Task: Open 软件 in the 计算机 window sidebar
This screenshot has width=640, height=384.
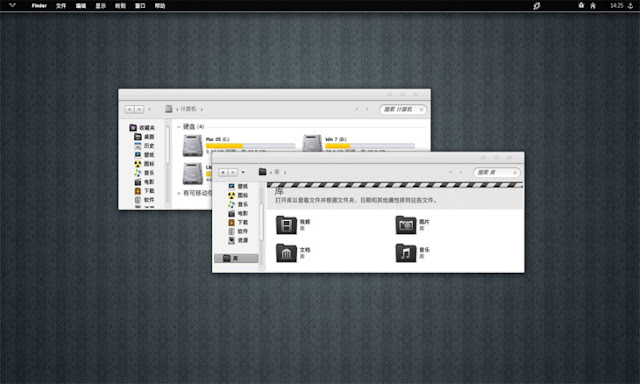Action: click(x=144, y=200)
